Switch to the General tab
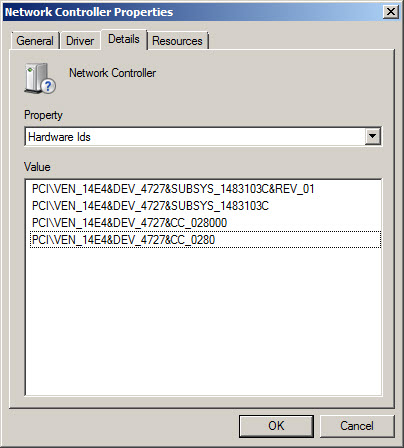Image resolution: width=404 pixels, height=448 pixels. pos(35,41)
